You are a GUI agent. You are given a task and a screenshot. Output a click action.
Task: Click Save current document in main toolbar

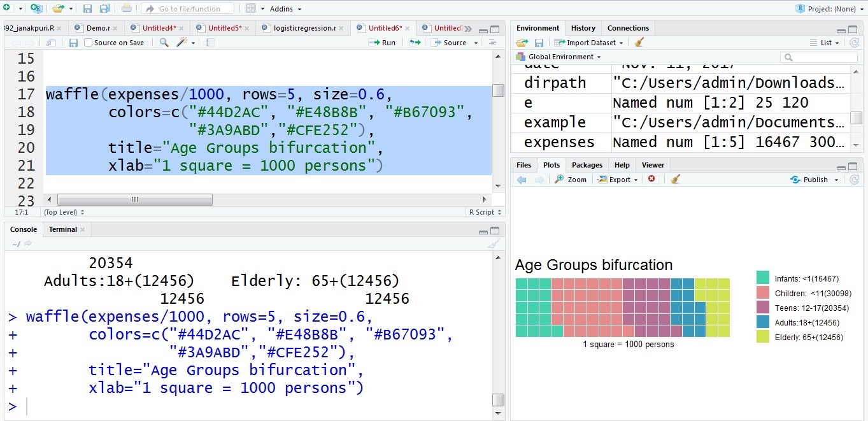coord(88,8)
